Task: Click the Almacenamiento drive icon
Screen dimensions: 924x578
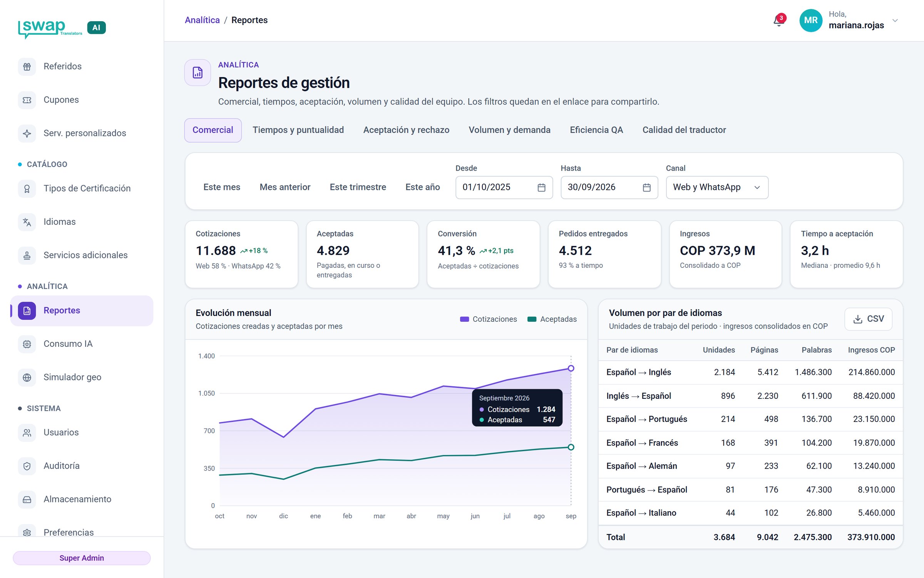Action: coord(27,499)
